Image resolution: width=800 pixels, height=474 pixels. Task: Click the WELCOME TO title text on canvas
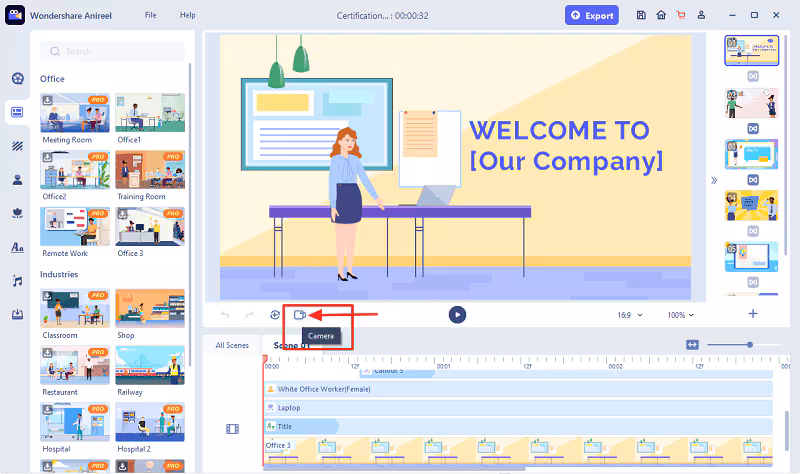coord(559,130)
